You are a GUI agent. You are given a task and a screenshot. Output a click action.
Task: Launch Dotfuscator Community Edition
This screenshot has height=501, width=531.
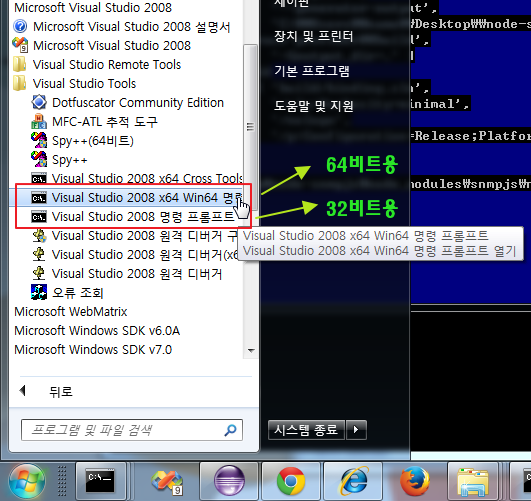pos(127,103)
